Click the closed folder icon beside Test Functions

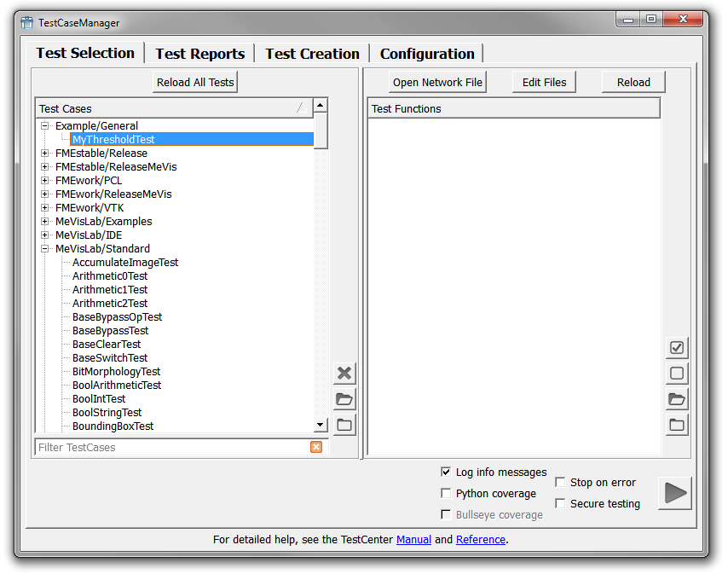pyautogui.click(x=677, y=425)
